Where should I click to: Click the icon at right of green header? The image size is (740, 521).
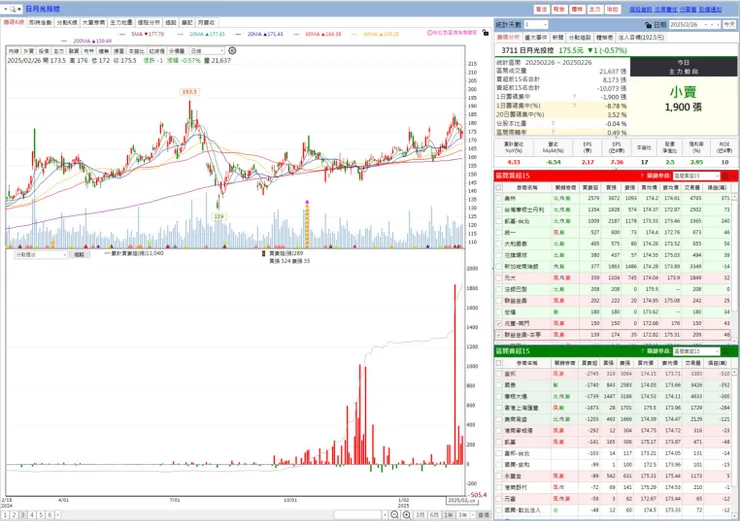pyautogui.click(x=726, y=351)
